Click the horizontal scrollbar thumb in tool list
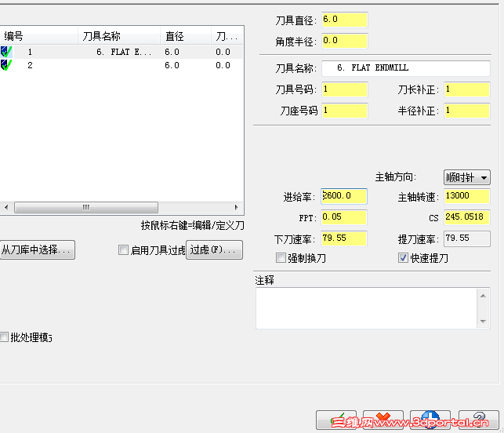The height and width of the screenshot is (433, 504). [86, 207]
